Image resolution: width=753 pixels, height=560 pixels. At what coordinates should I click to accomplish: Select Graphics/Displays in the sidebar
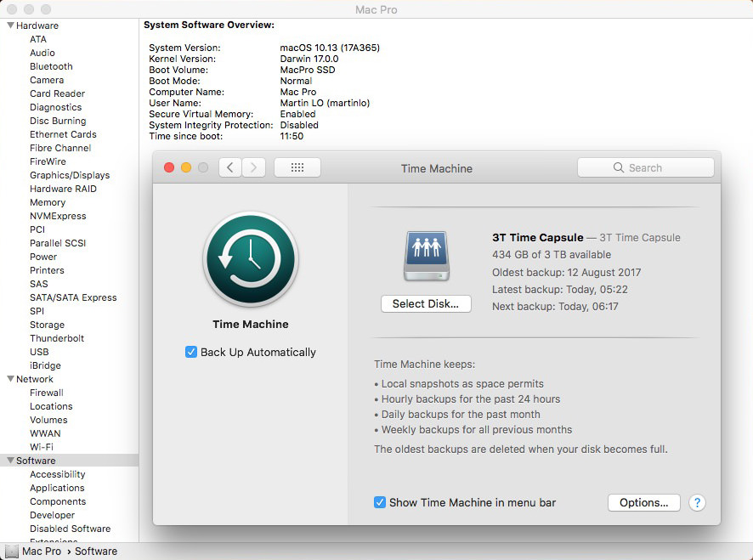(70, 175)
